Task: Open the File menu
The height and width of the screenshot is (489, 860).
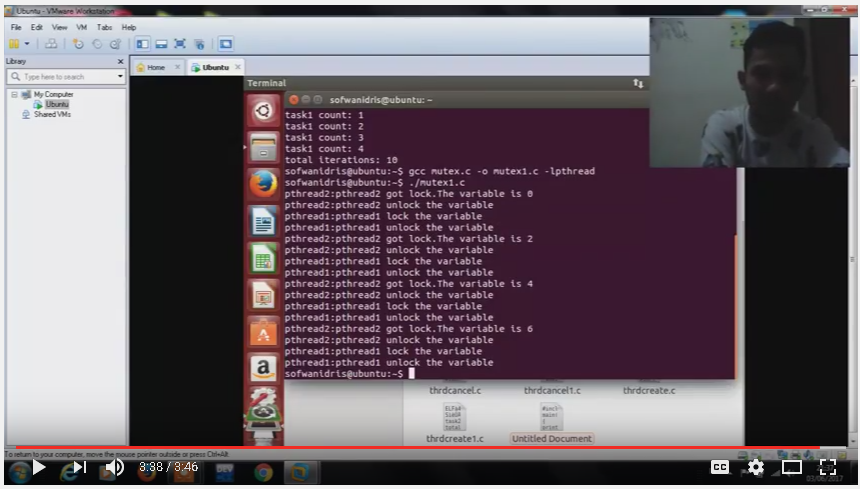Action: coord(16,27)
